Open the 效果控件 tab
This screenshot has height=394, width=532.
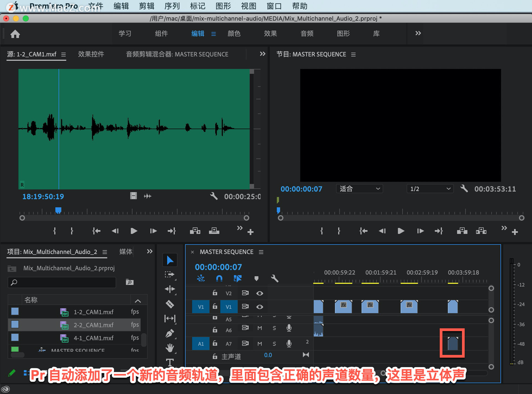coord(91,54)
